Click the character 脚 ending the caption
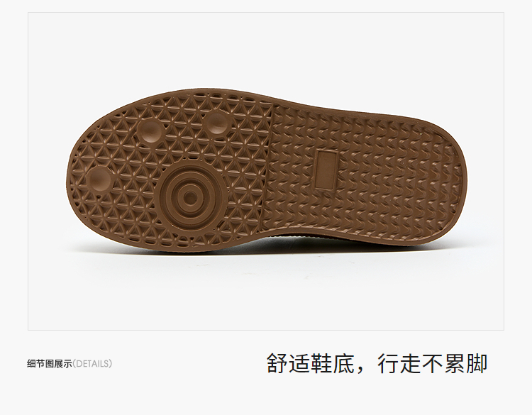 pos(477,363)
